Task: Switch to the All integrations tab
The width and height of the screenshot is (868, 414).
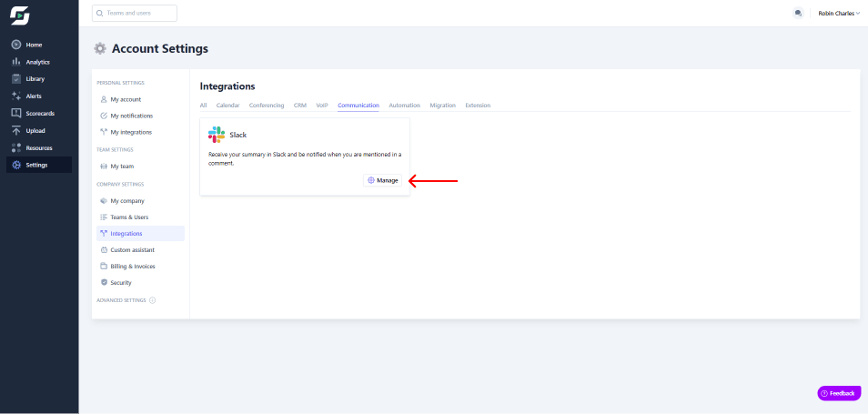Action: (x=203, y=106)
